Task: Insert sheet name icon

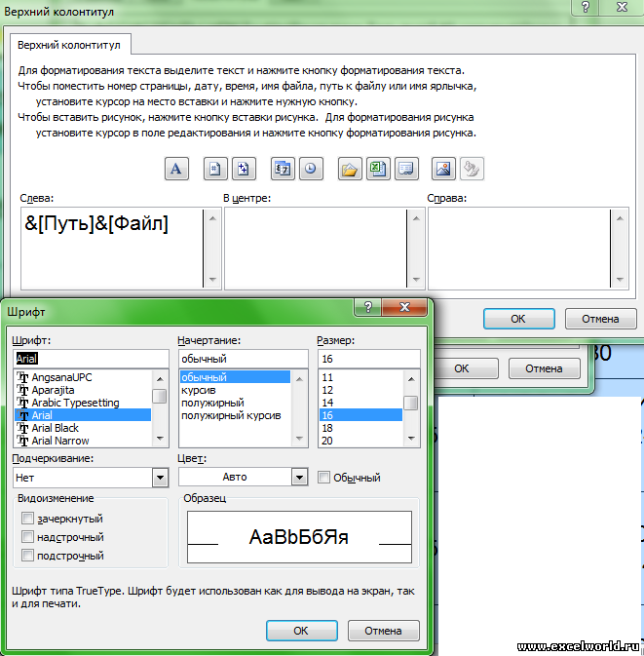Action: [404, 169]
